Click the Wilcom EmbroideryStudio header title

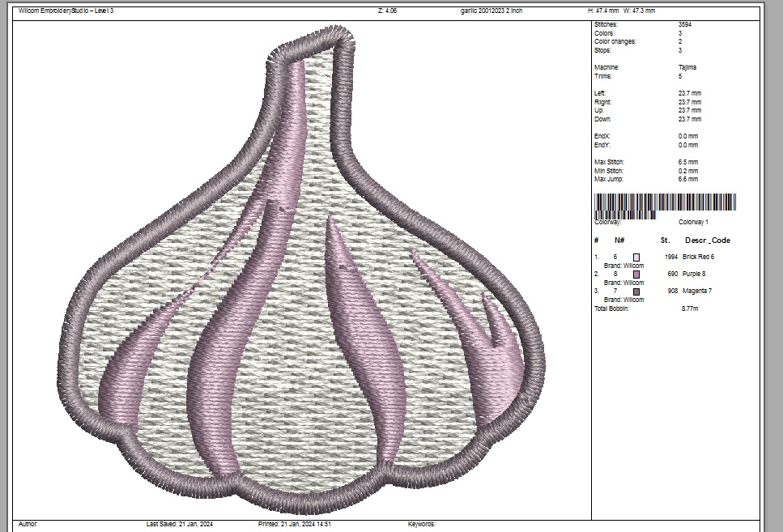(71, 11)
